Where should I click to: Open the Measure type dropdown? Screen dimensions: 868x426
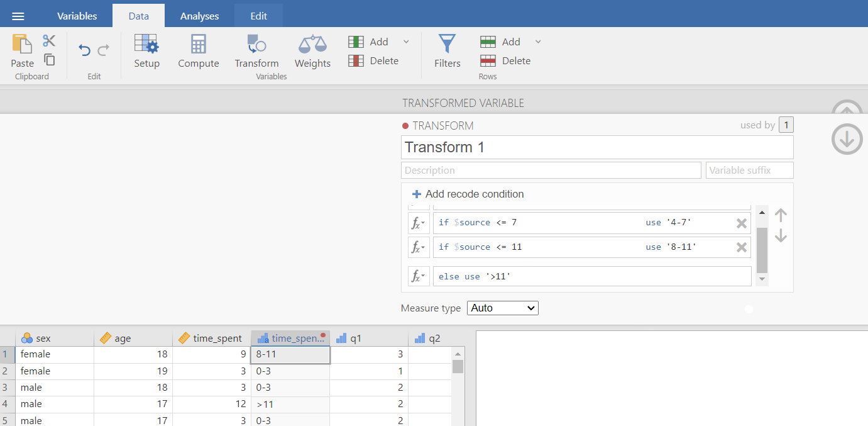click(503, 308)
